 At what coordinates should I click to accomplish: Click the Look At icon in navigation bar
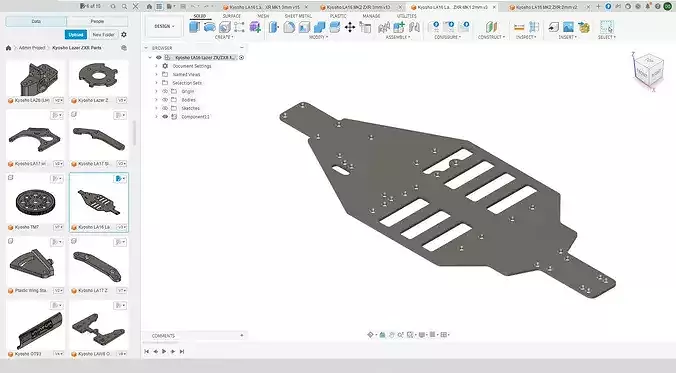[x=382, y=335]
